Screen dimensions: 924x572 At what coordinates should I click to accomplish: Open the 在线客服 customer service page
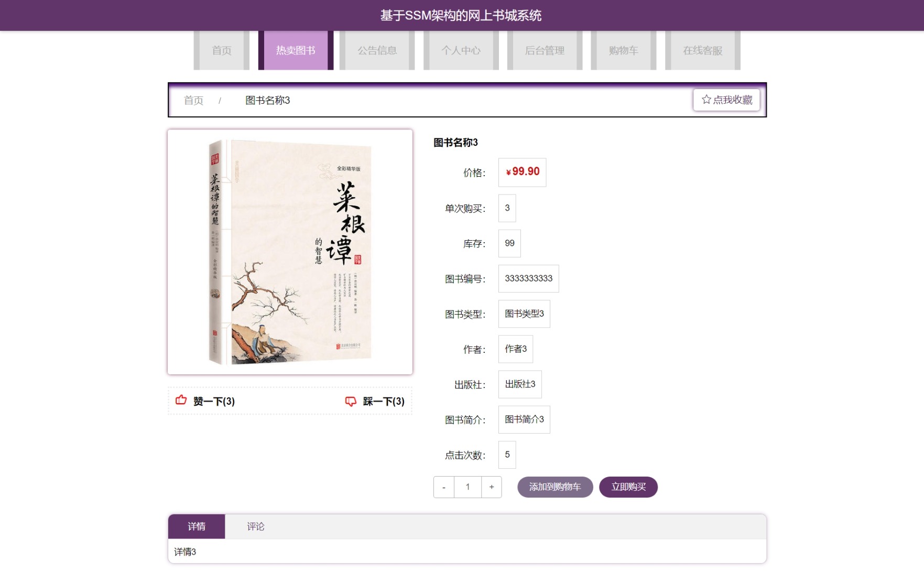[702, 50]
